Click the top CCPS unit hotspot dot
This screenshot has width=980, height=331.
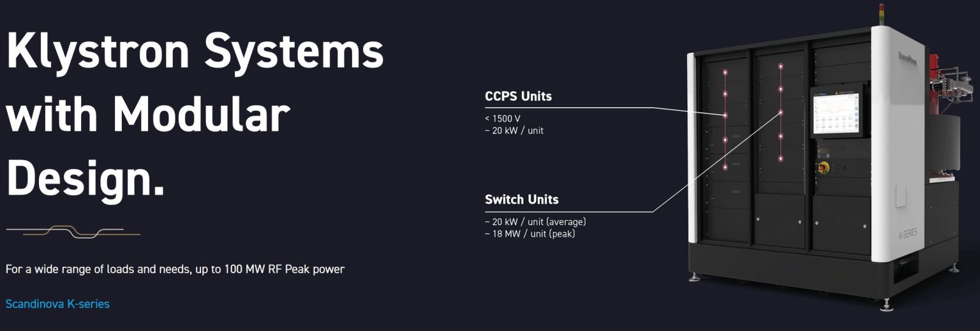click(725, 73)
